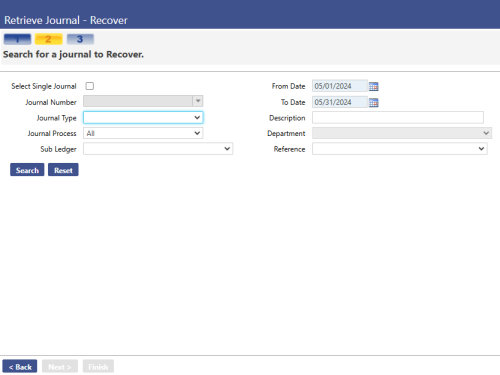Viewport: 500px width, 375px height.
Task: Click the Department label
Action: 286,134
